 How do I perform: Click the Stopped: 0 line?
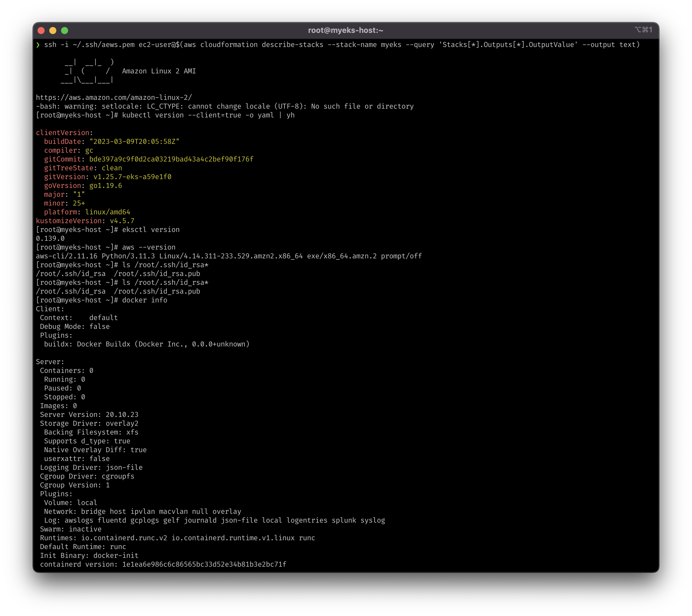[65, 397]
